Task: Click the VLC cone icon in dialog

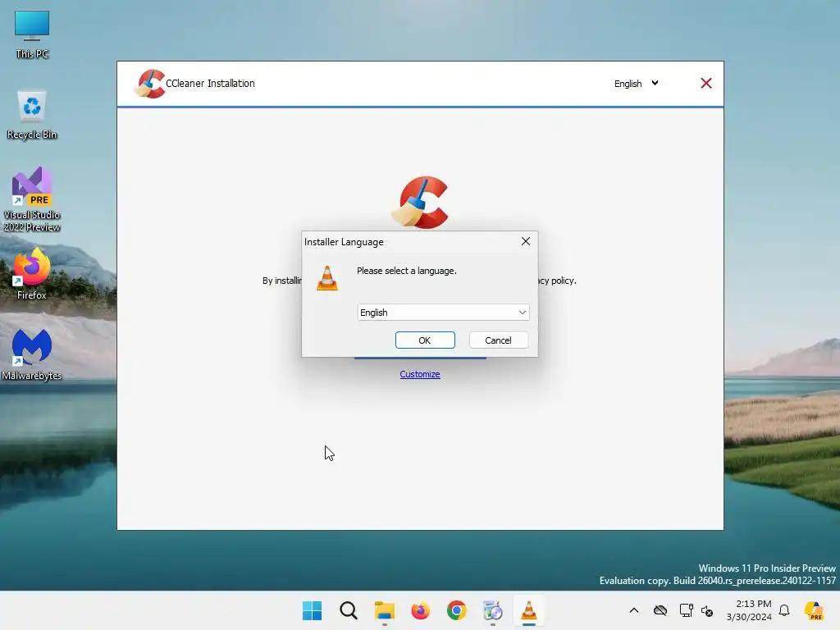Action: pos(327,278)
